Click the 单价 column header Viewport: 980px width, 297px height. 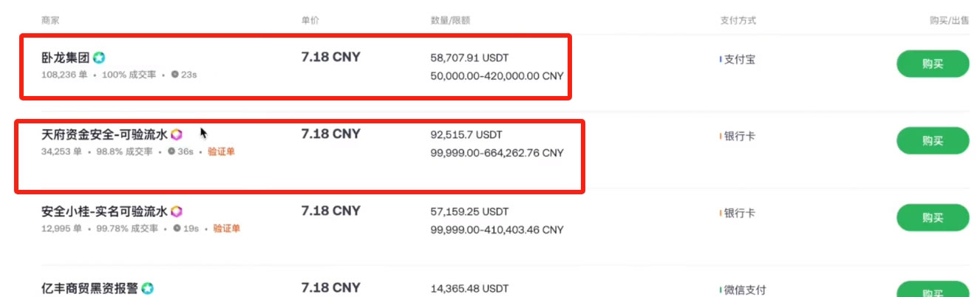click(310, 20)
